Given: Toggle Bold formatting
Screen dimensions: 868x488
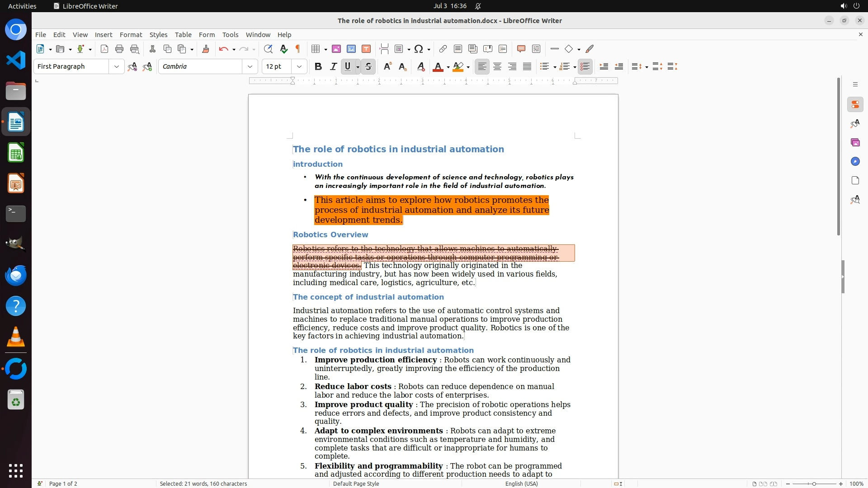Looking at the screenshot, I should [x=318, y=67].
